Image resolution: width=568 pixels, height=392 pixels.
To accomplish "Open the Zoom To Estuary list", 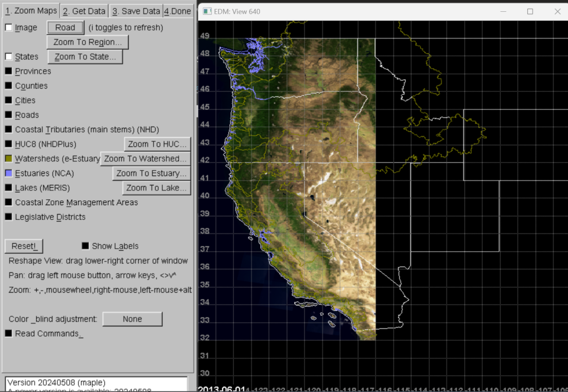I will coord(151,173).
